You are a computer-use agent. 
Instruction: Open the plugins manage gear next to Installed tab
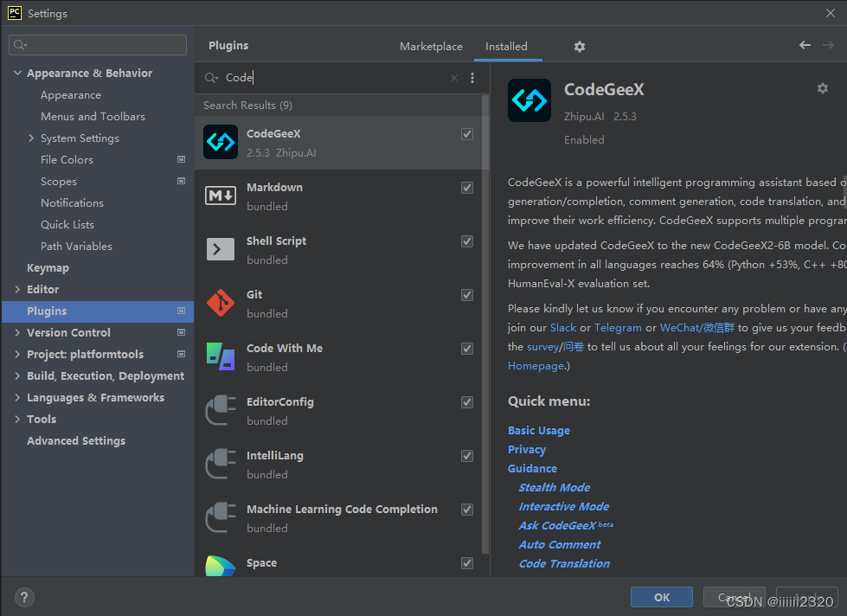[x=579, y=47]
